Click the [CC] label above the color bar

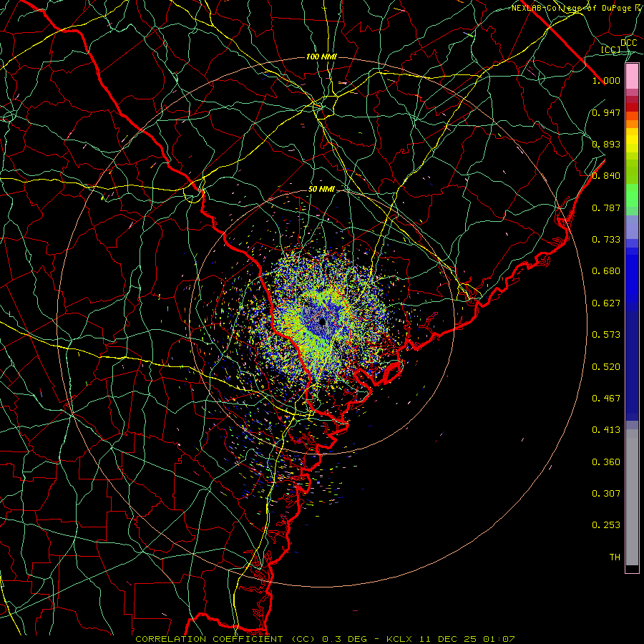(611, 49)
